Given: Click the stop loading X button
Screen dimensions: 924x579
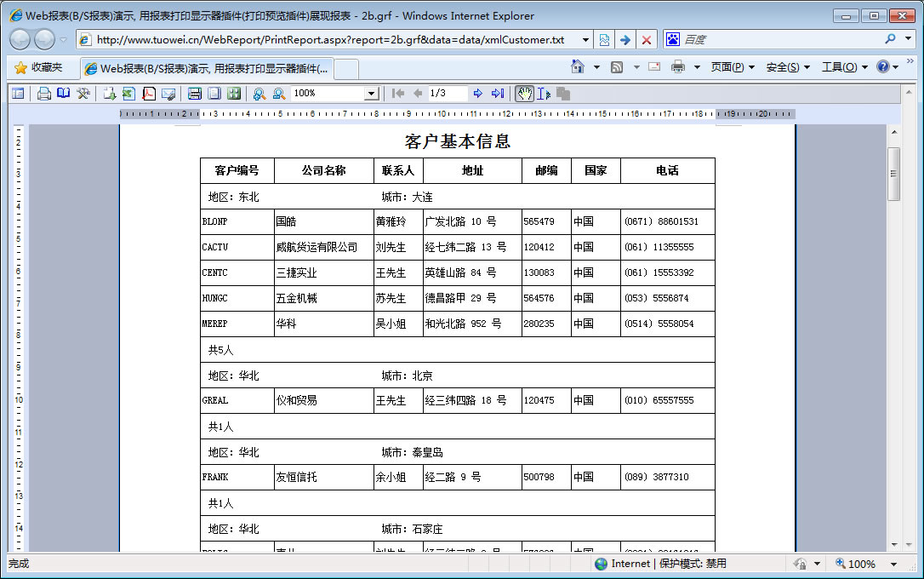Looking at the screenshot, I should pos(647,40).
